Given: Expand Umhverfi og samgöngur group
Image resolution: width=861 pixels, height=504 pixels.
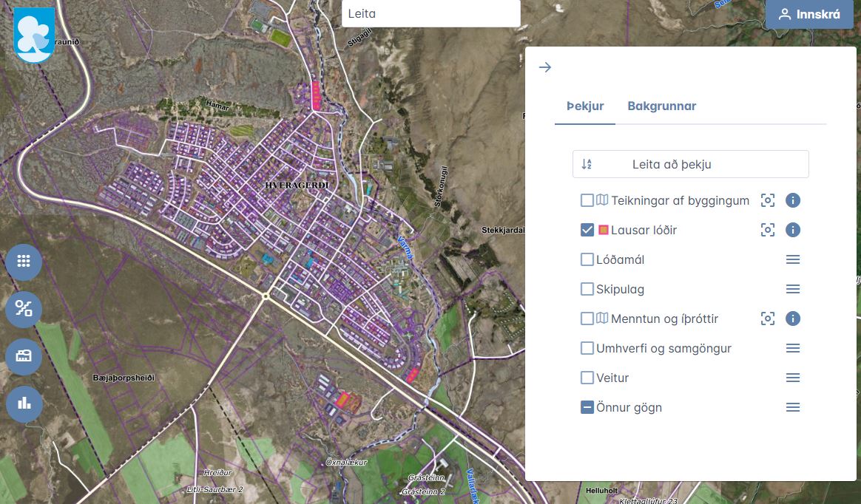Looking at the screenshot, I should (793, 348).
